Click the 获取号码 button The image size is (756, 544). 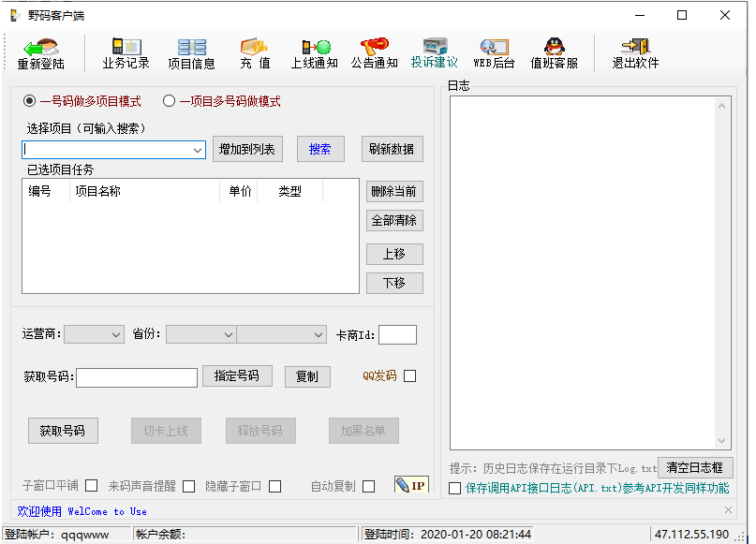tap(63, 431)
